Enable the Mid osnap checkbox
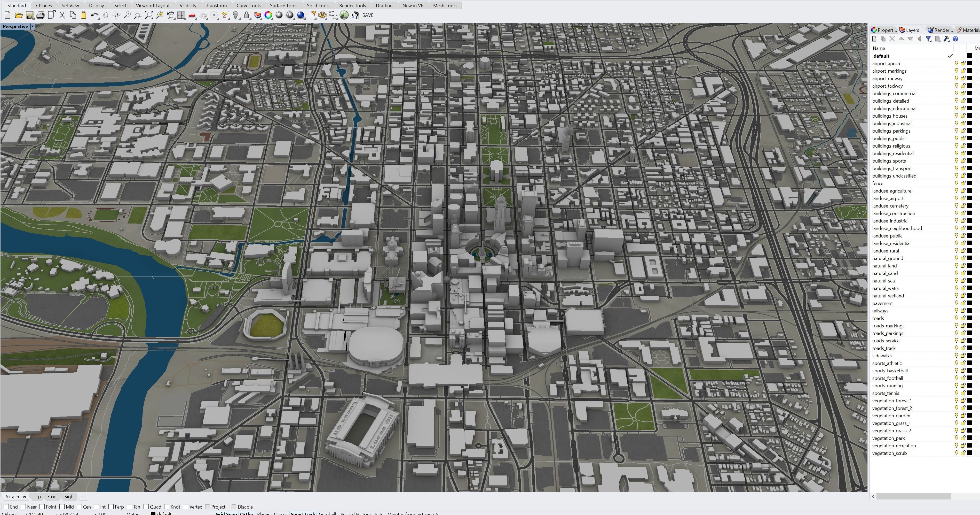980x515 pixels. [x=62, y=507]
